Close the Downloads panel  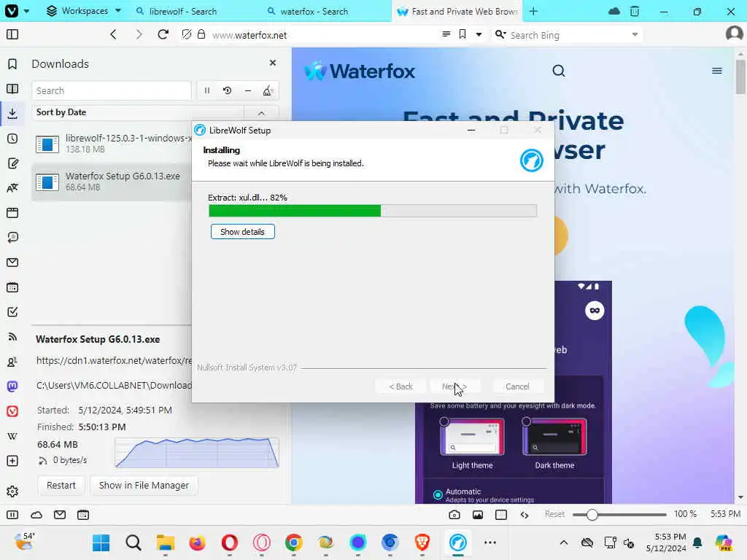click(273, 63)
